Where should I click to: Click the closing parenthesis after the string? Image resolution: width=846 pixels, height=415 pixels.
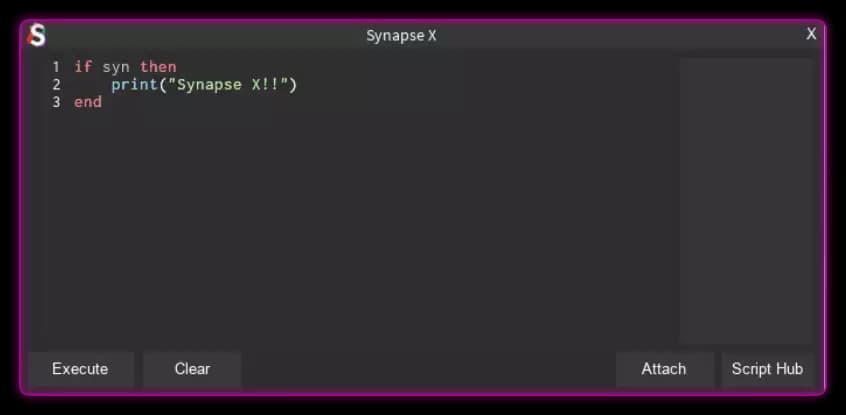294,84
